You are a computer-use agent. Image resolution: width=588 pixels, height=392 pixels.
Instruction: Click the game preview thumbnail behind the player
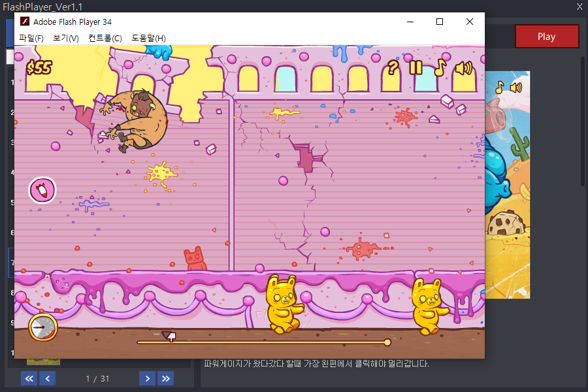tap(508, 185)
